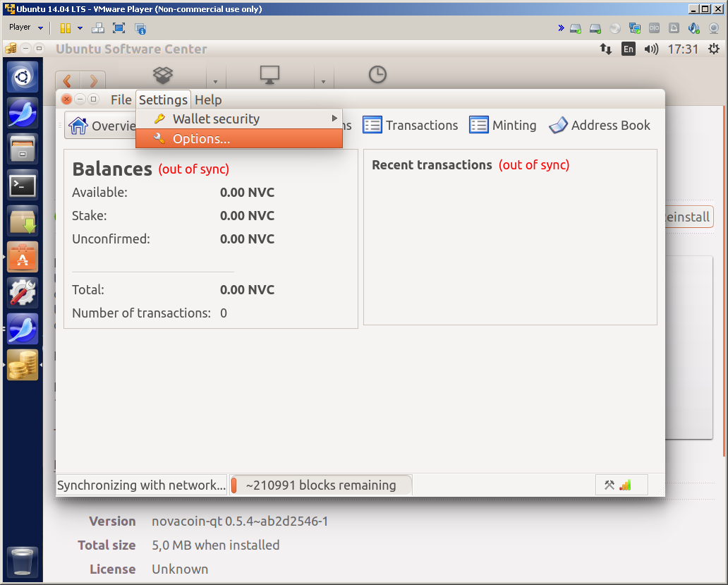Click the 17:31 clock indicator
Screen dimensions: 728x585
click(x=683, y=49)
